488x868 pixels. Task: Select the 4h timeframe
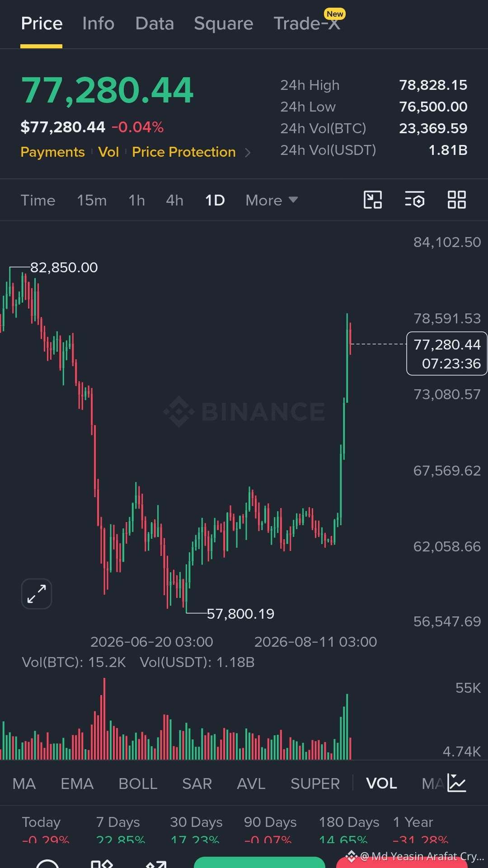(x=174, y=200)
